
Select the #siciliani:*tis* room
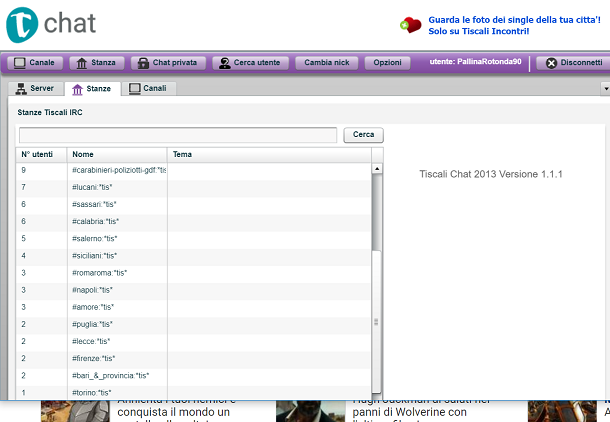[x=193, y=256]
